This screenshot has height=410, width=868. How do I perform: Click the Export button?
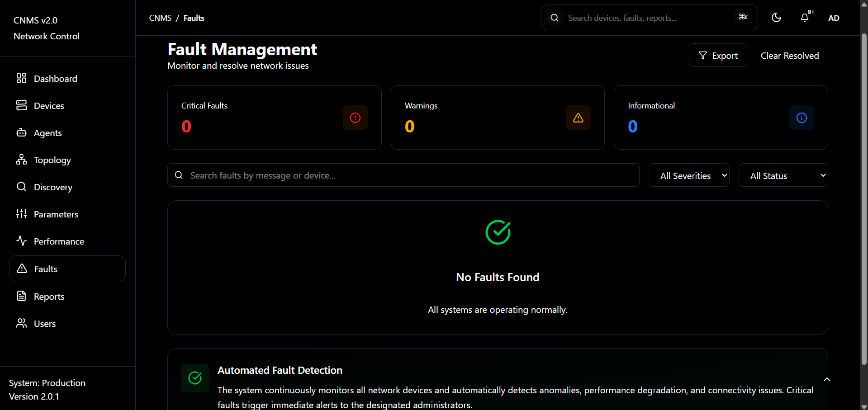tap(718, 56)
